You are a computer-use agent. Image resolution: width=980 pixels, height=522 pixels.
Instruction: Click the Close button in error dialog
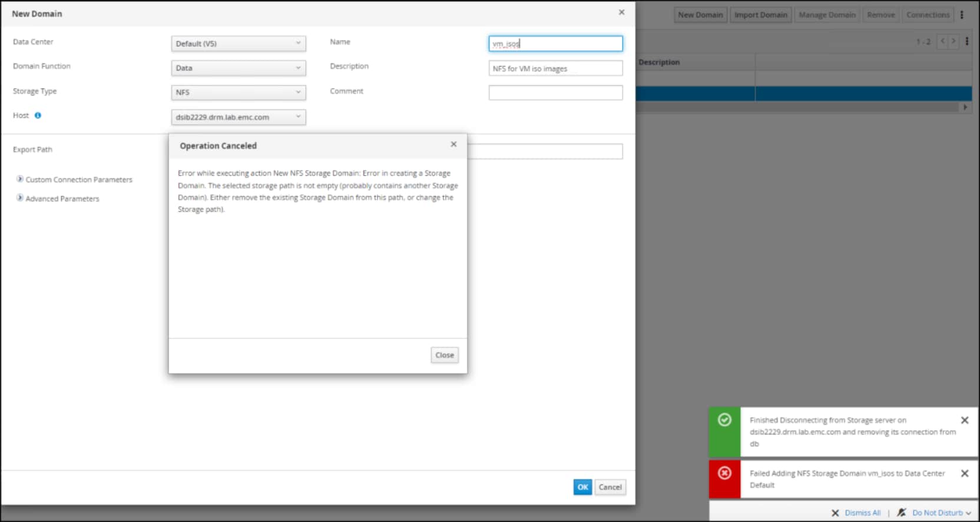tap(445, 355)
